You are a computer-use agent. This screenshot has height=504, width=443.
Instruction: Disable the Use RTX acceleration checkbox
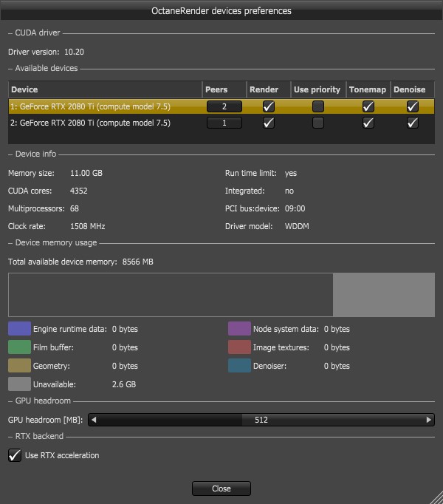[x=15, y=455]
